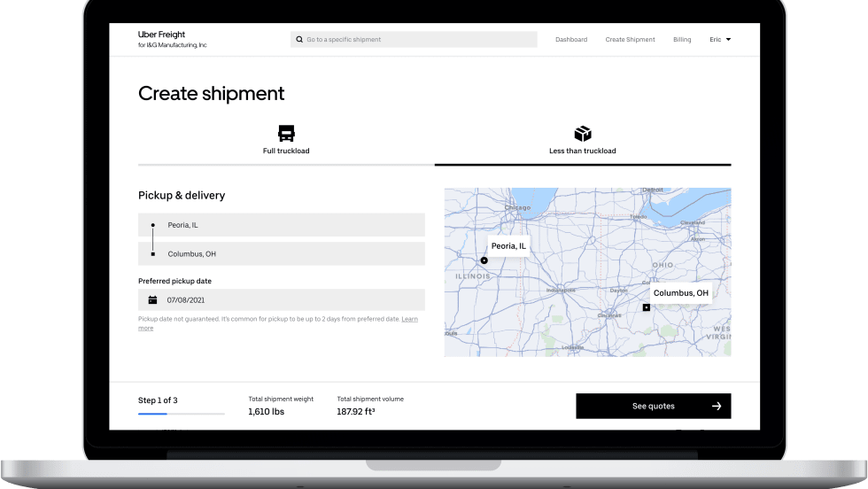Click the Less than truckload box icon
The height and width of the screenshot is (489, 868).
pyautogui.click(x=582, y=134)
